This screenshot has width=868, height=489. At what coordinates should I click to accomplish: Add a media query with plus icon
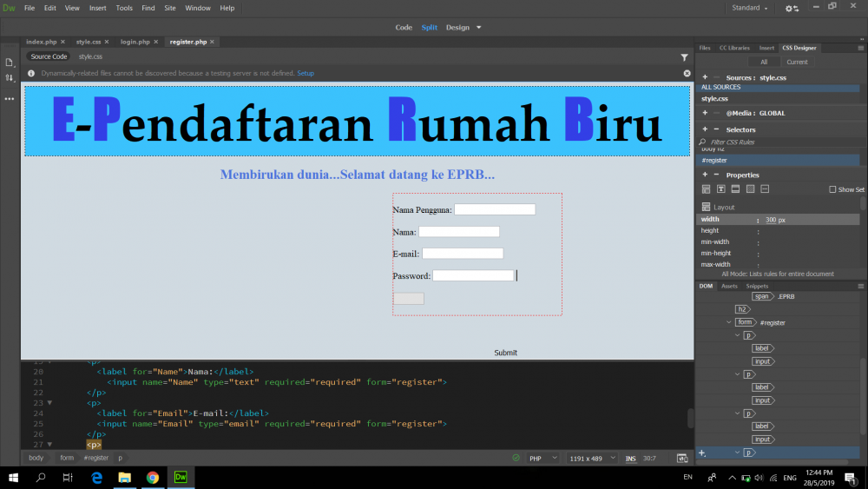705,113
